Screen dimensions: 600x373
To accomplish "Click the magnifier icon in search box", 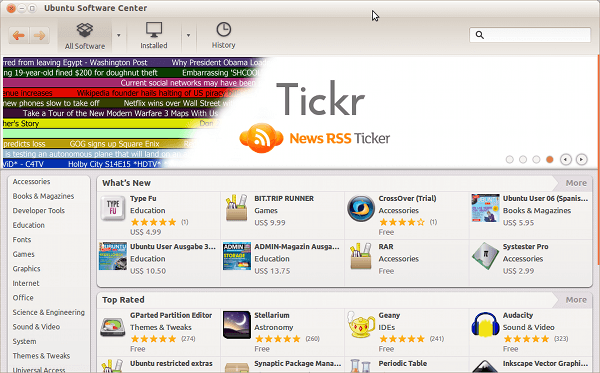I will click(479, 35).
